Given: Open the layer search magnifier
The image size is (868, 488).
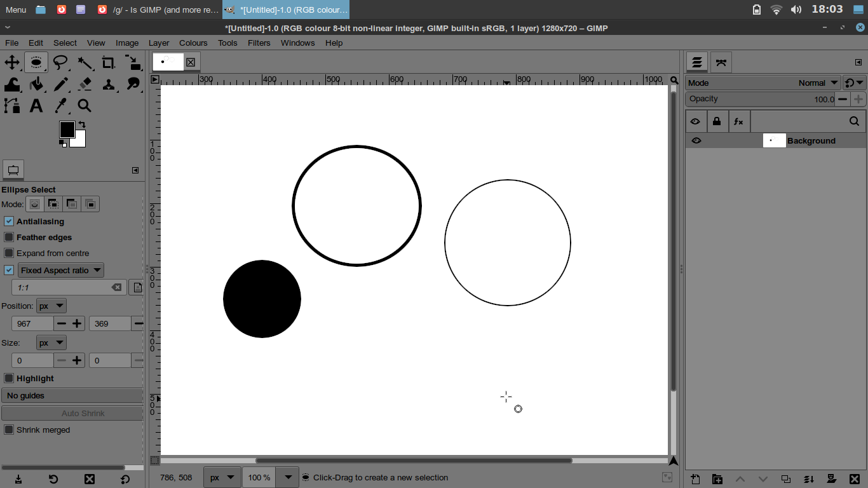Looking at the screenshot, I should point(855,121).
